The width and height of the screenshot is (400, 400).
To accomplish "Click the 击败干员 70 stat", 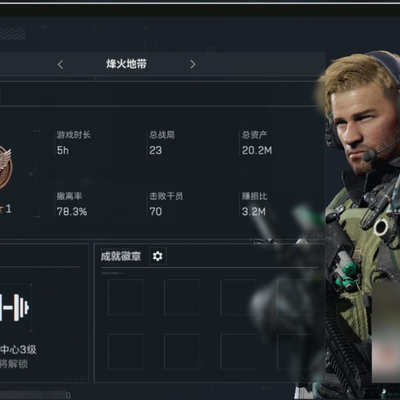I will [166, 204].
